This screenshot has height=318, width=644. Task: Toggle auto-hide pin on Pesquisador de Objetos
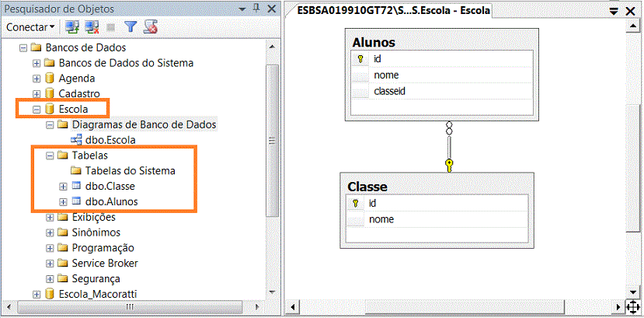(x=256, y=9)
